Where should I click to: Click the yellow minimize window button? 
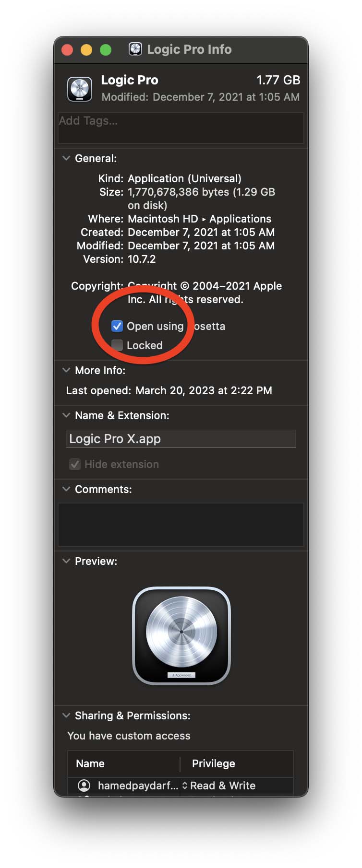point(86,50)
